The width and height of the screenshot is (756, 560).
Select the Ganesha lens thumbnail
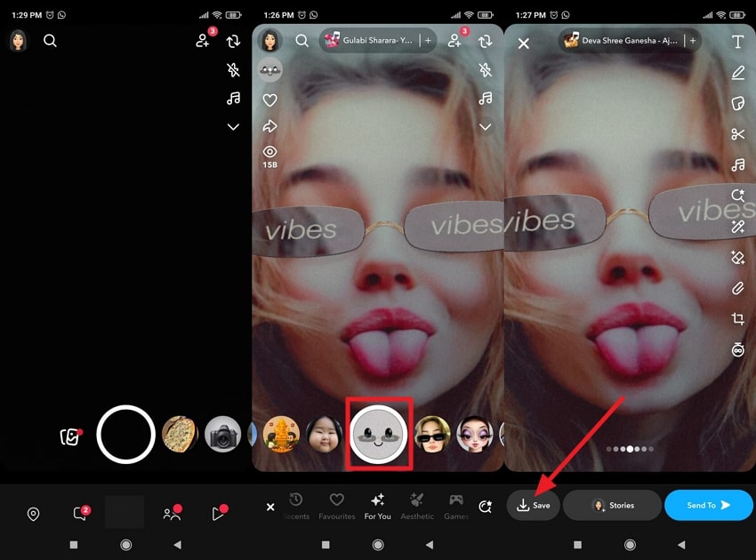(282, 434)
